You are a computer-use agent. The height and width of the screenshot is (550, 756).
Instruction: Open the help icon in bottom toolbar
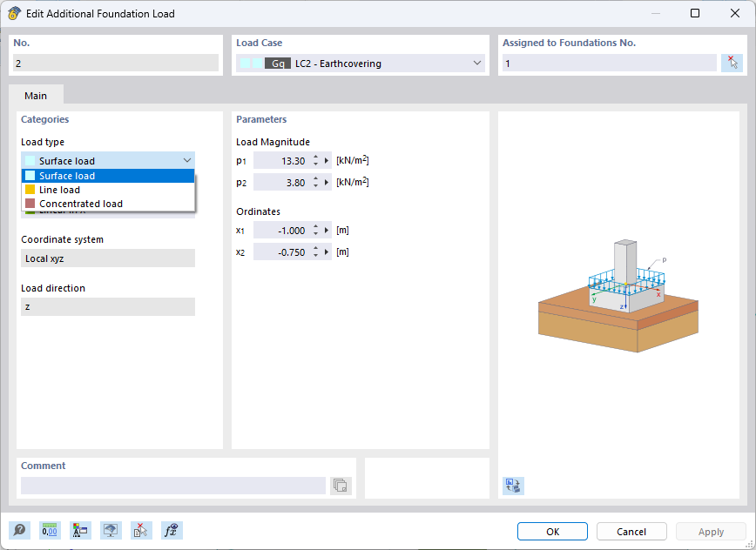[x=19, y=531]
